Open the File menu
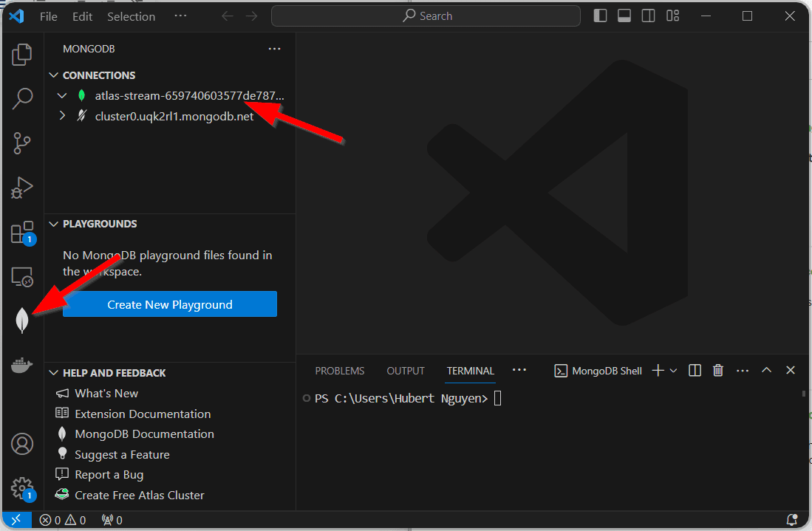This screenshot has width=812, height=531. coord(48,16)
